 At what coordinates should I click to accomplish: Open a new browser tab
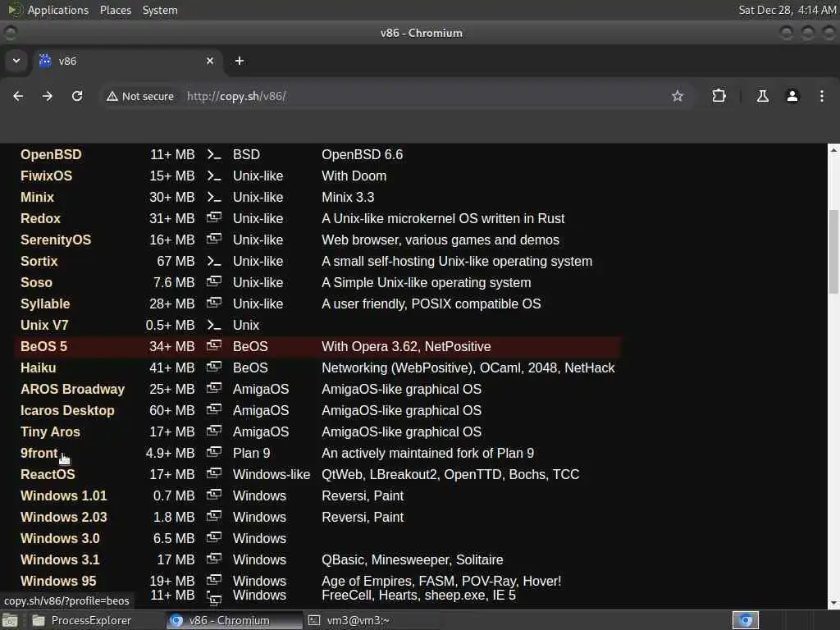point(240,61)
